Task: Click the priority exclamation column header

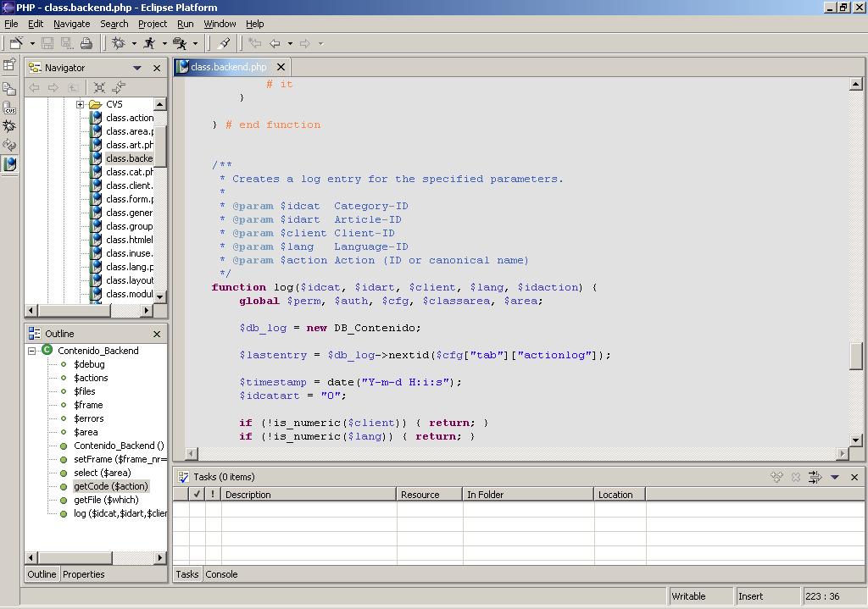Action: pyautogui.click(x=212, y=494)
